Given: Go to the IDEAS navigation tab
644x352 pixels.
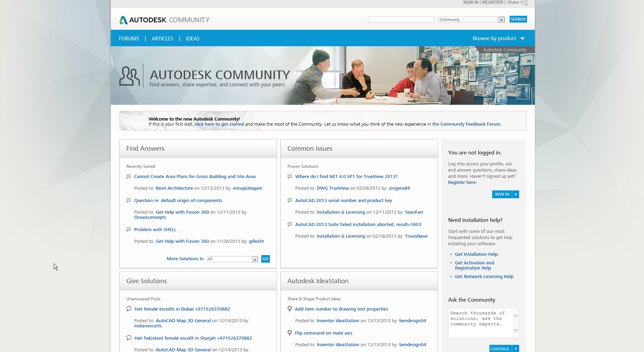Looking at the screenshot, I should click(193, 39).
